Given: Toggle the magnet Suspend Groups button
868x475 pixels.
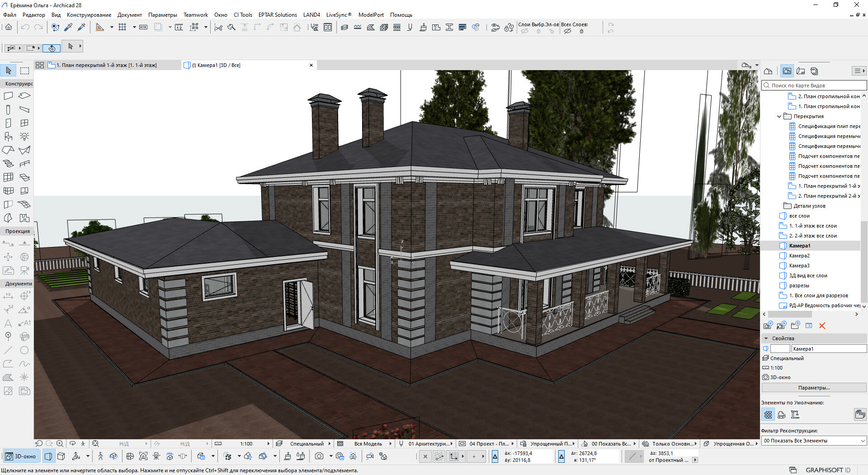Looking at the screenshot, I should [52, 48].
